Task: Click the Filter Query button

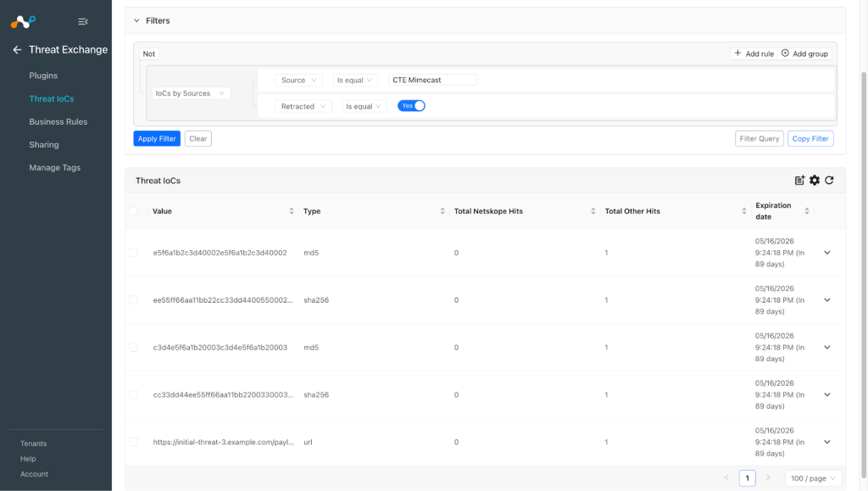Action: pos(759,138)
